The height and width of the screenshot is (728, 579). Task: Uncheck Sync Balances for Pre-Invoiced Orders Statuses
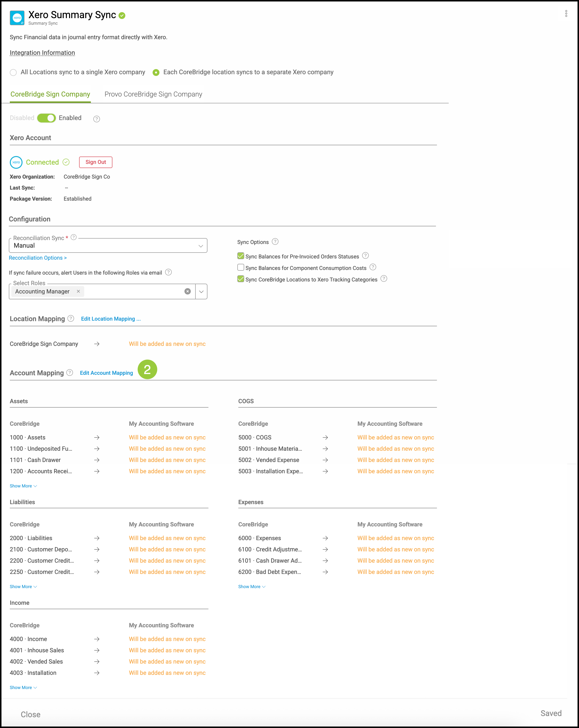tap(241, 256)
